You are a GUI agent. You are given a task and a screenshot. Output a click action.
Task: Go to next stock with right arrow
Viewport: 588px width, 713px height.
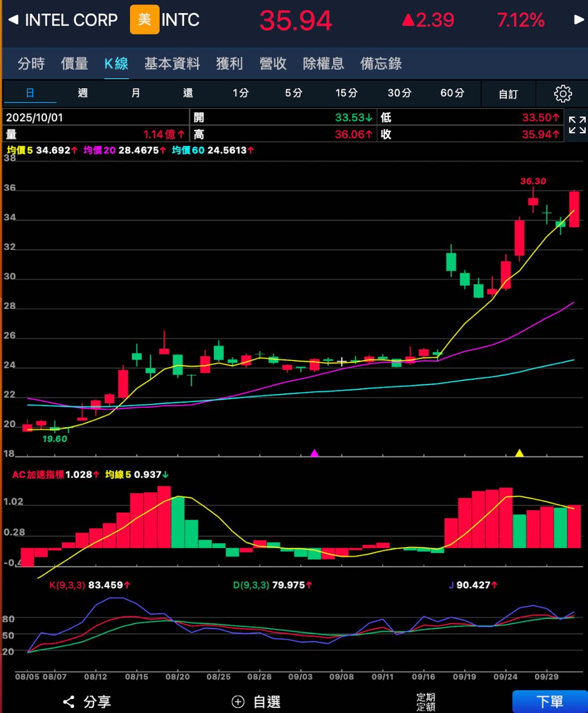coord(579,20)
